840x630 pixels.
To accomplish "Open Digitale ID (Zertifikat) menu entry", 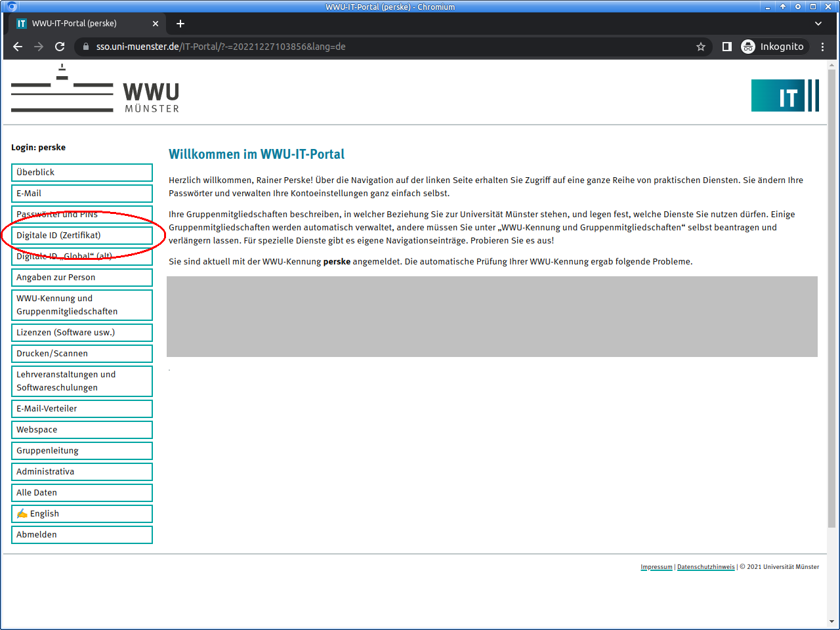I will [x=82, y=236].
